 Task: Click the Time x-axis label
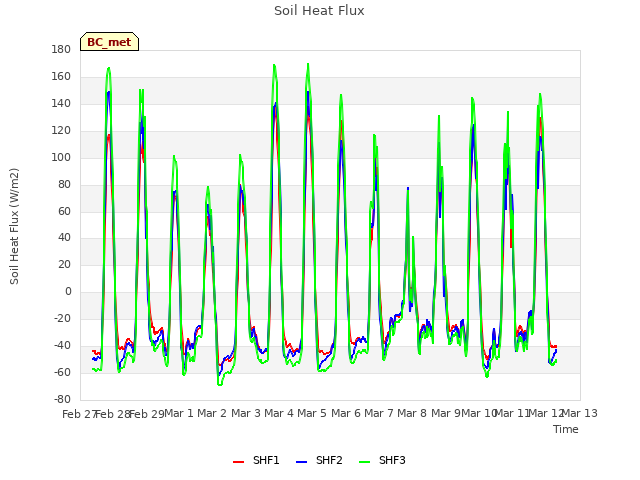(566, 429)
